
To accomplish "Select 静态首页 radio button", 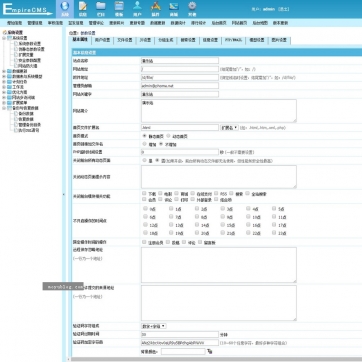I will click(x=144, y=136).
